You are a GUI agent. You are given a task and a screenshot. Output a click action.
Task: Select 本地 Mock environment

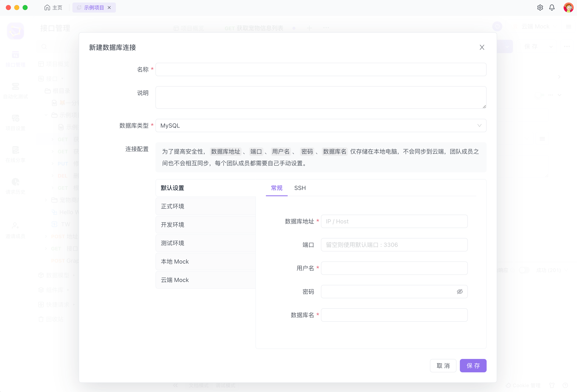coord(206,261)
